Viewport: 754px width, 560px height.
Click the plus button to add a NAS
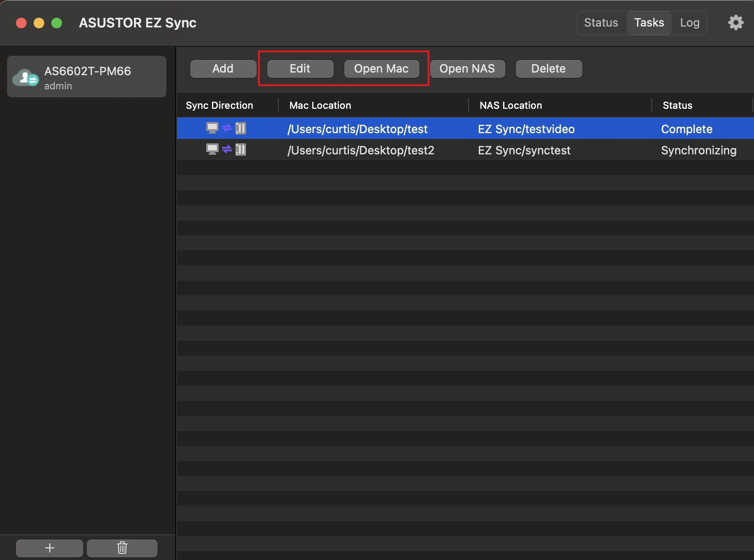tap(50, 548)
